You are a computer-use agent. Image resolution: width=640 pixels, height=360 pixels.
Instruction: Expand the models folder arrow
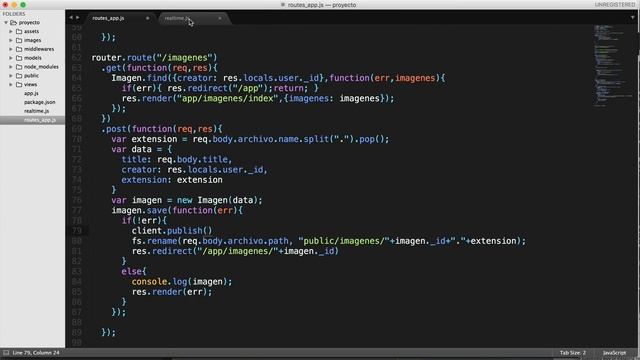(11, 58)
